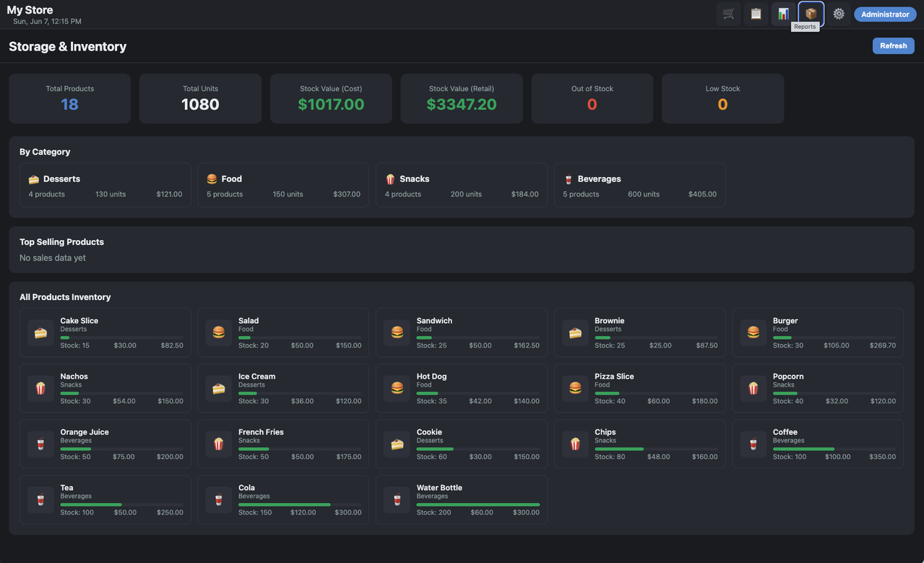Click Beverages '600 units' value

[x=644, y=194]
